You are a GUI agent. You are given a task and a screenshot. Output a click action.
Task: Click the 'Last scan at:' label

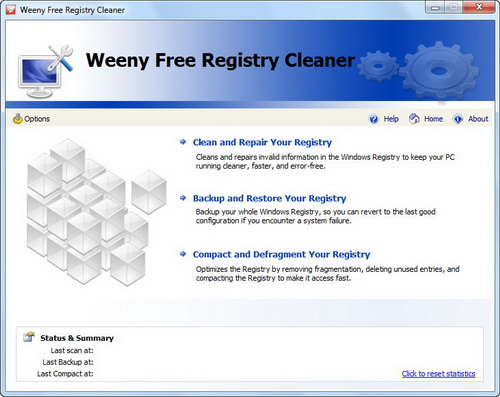point(72,350)
